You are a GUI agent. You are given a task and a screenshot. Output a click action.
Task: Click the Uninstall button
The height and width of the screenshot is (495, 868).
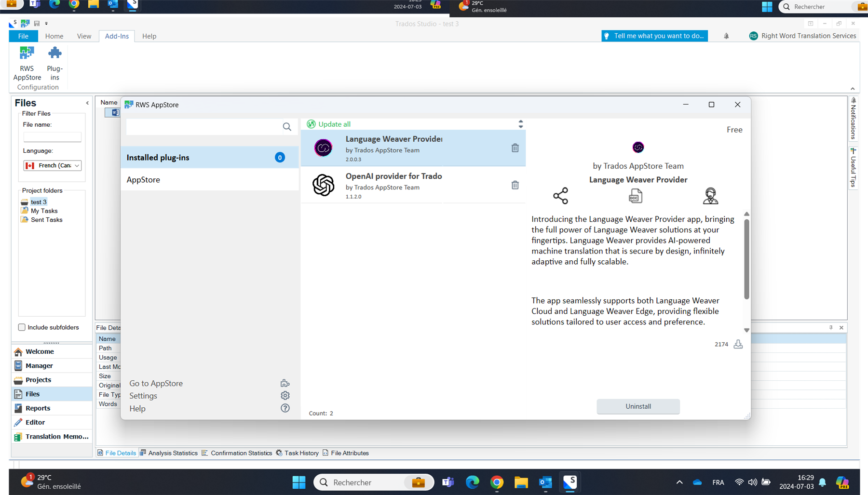pyautogui.click(x=638, y=406)
